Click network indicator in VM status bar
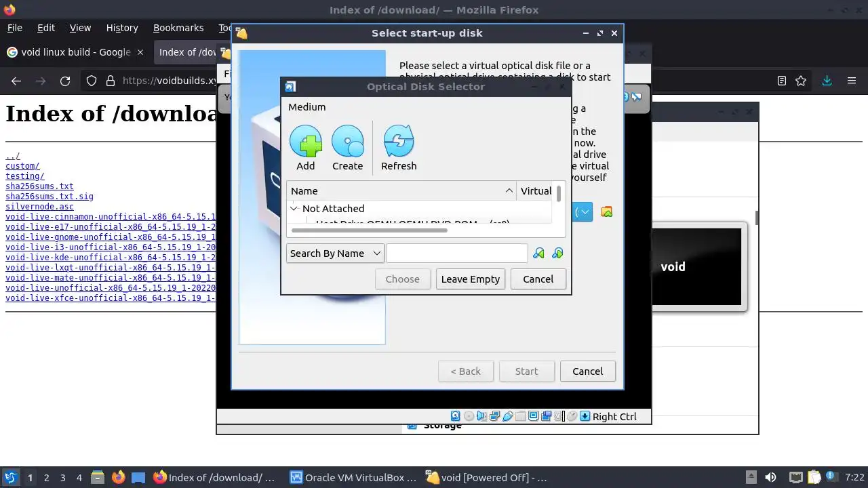 click(x=494, y=416)
